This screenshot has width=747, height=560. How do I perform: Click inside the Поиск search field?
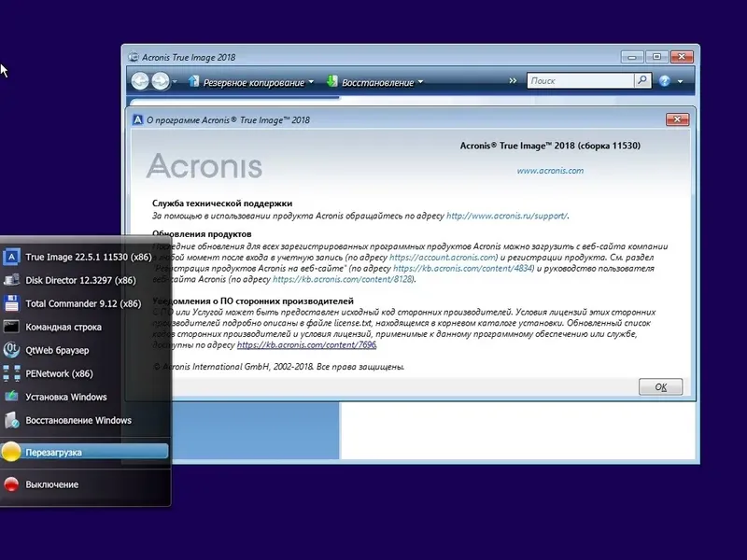click(x=579, y=80)
